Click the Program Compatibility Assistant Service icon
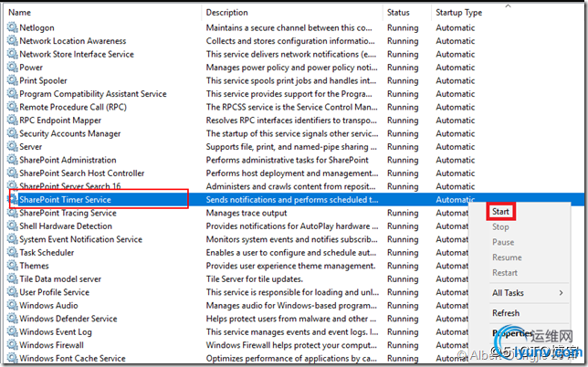Image resolution: width=588 pixels, height=367 pixels. pos(13,93)
